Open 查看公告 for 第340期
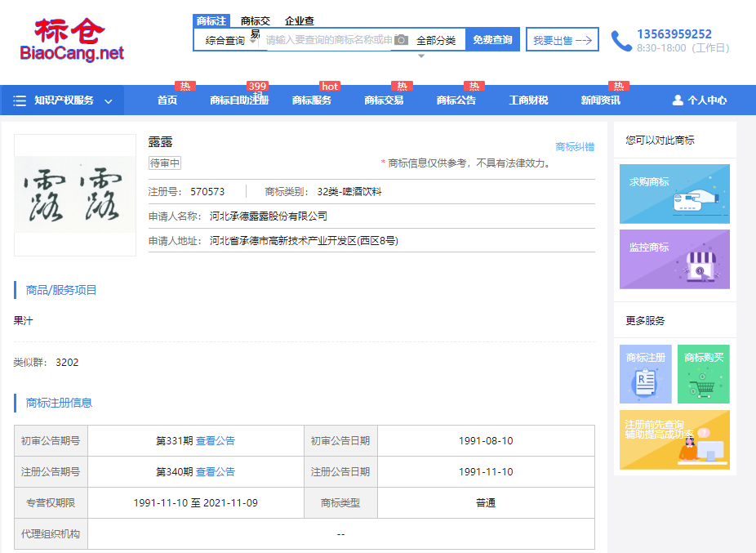 [216, 471]
